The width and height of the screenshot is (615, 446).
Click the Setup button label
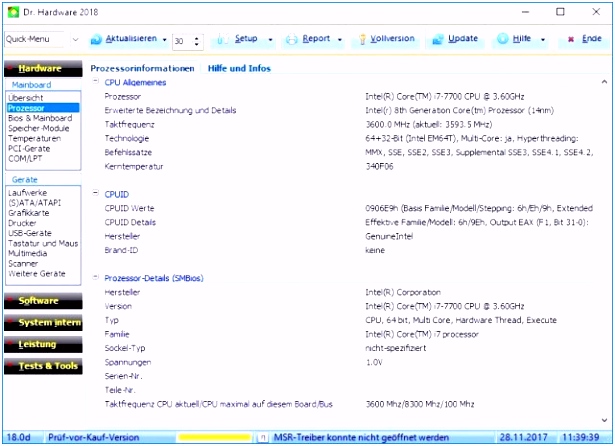click(x=246, y=38)
